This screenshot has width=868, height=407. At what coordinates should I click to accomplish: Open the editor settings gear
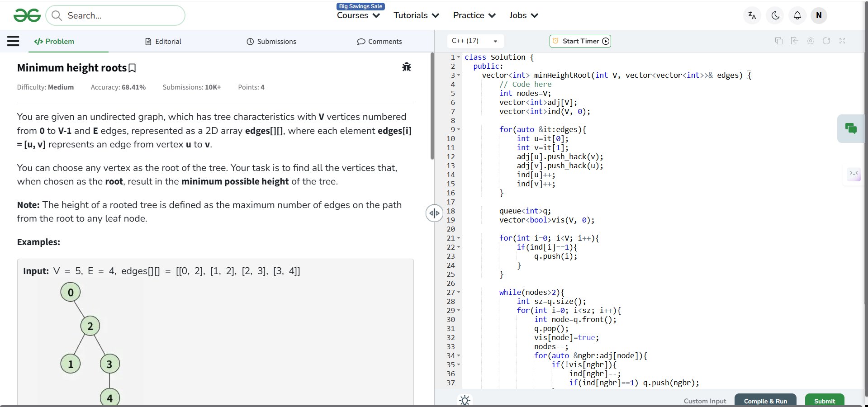811,41
